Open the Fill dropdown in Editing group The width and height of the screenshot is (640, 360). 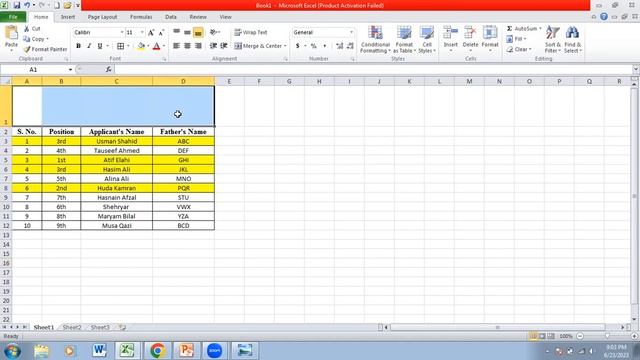(x=516, y=39)
